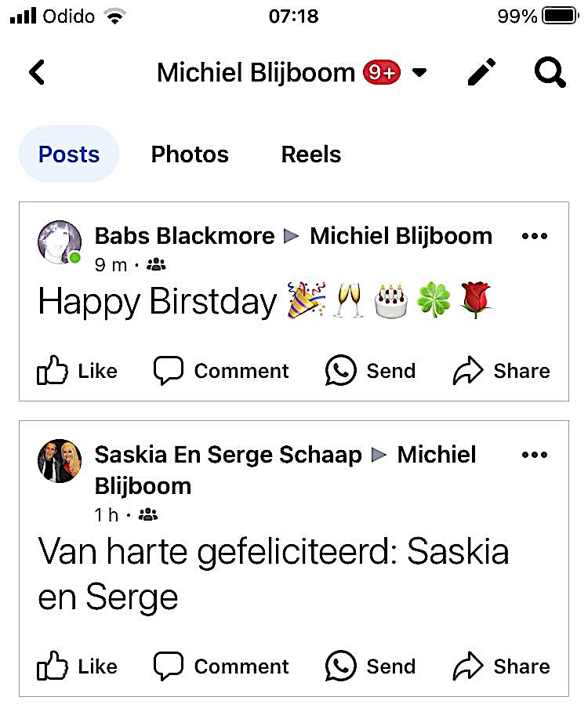Open three-dot menu on Babs Blackmore's post

534,236
